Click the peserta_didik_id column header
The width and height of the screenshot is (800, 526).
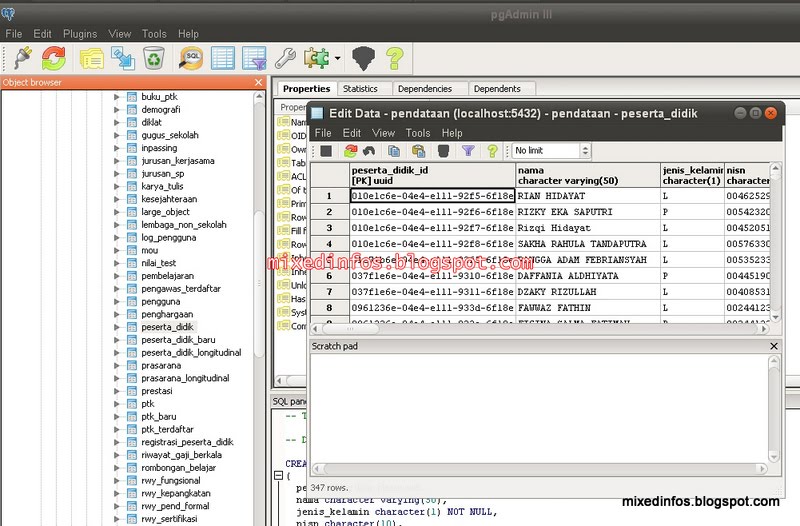coord(433,175)
